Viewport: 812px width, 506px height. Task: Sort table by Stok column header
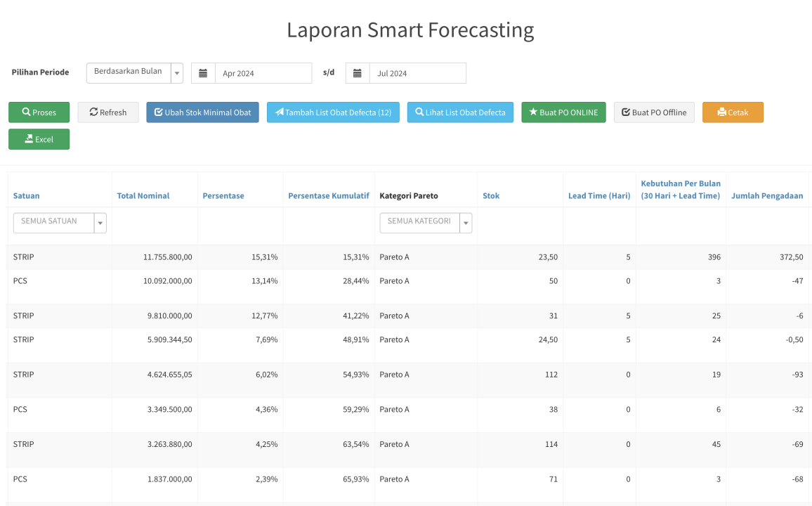tap(491, 195)
